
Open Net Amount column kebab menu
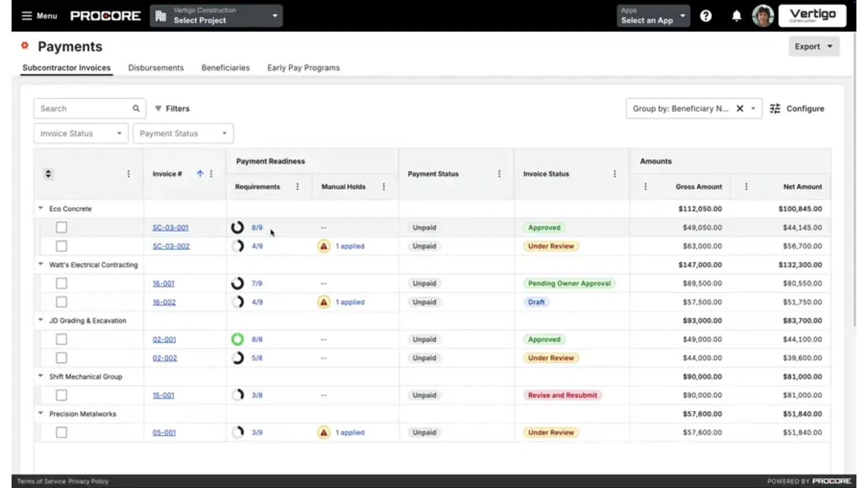746,186
